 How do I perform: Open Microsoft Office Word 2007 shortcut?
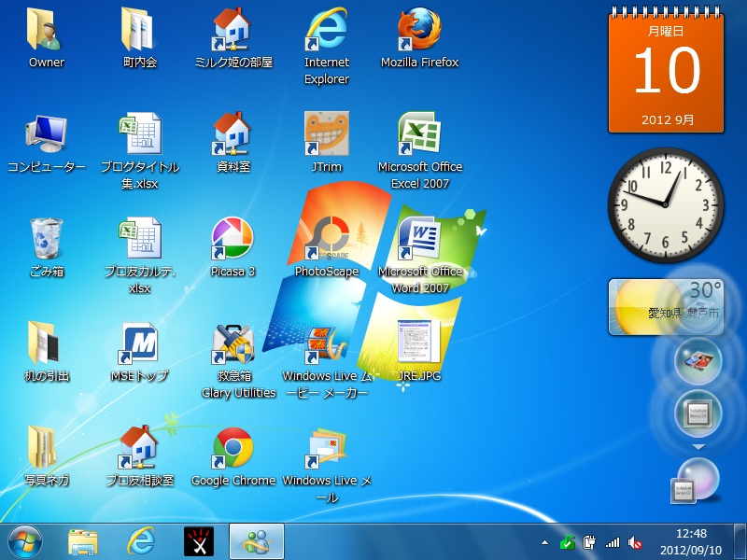(x=419, y=256)
